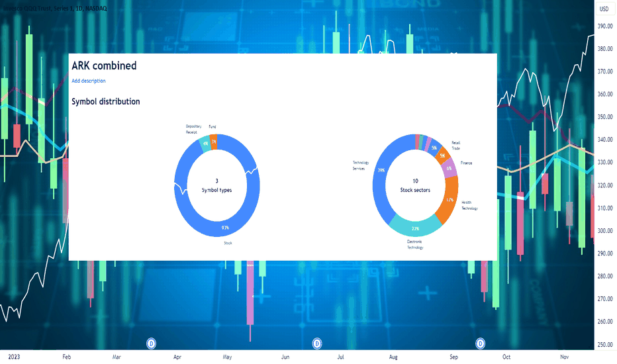Click the Nov time axis label

point(564,357)
